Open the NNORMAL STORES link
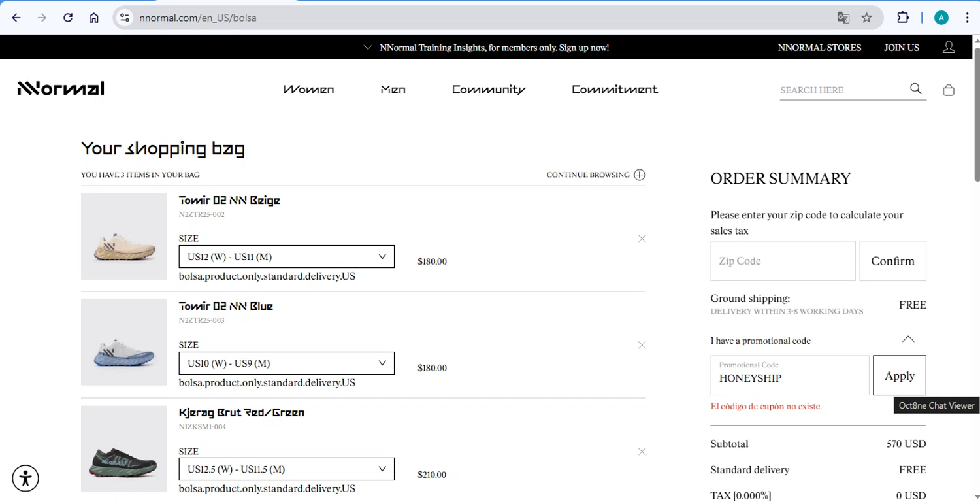The image size is (980, 502). (x=819, y=48)
